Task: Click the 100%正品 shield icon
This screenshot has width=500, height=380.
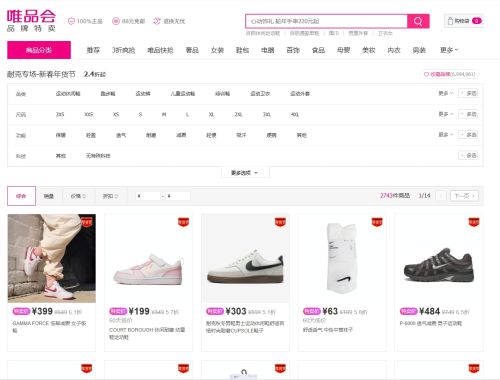Action: point(71,21)
